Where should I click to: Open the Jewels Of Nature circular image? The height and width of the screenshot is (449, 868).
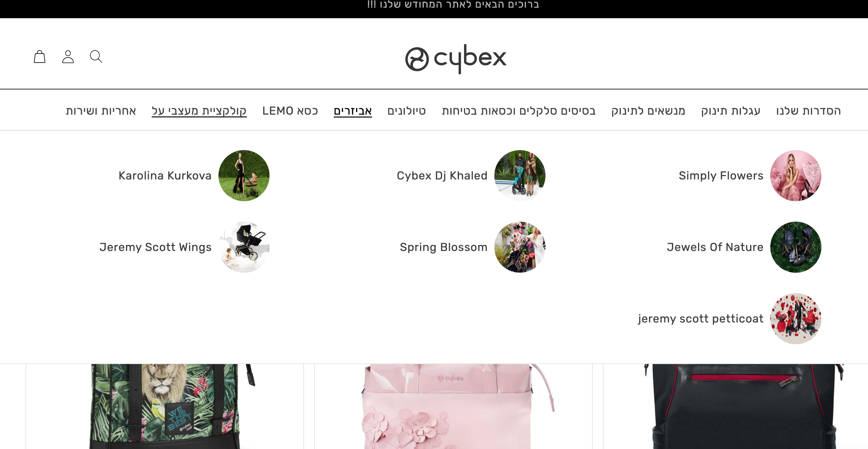(x=796, y=247)
